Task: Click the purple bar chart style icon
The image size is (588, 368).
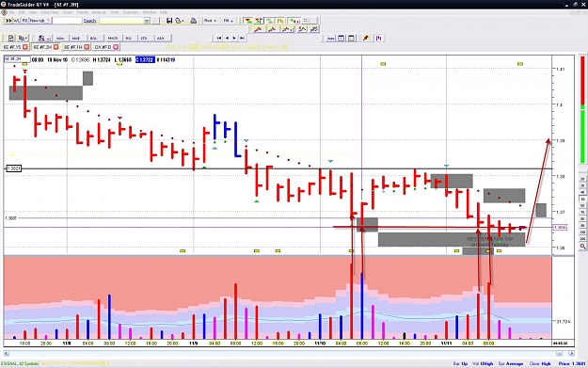Action: click(x=379, y=38)
